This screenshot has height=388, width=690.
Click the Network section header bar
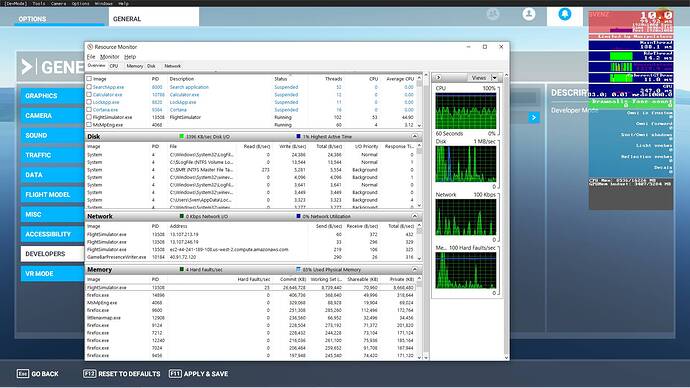(x=254, y=216)
